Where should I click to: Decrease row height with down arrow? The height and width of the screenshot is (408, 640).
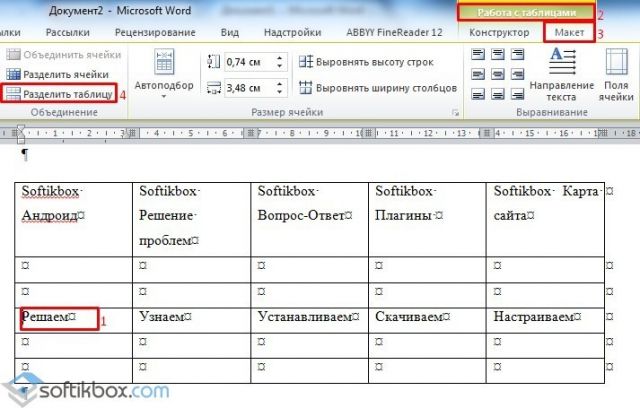[280, 66]
